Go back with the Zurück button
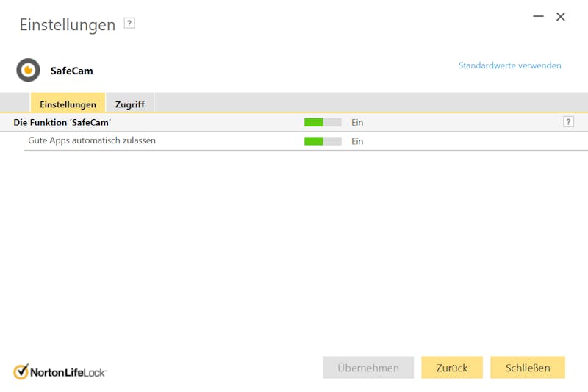 [x=452, y=368]
